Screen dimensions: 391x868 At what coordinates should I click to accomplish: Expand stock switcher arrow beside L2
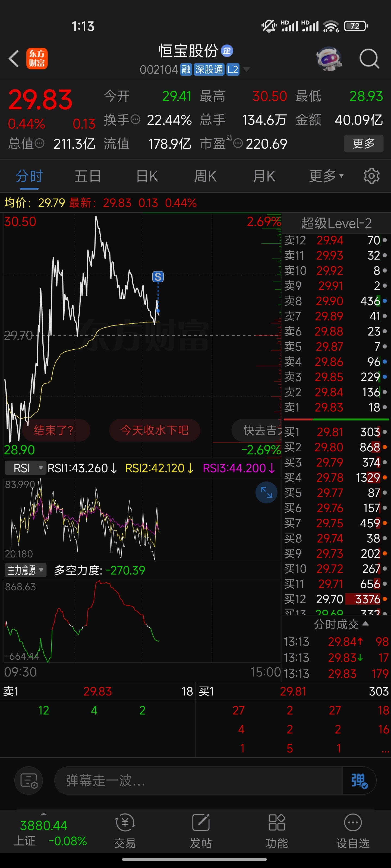tap(247, 70)
